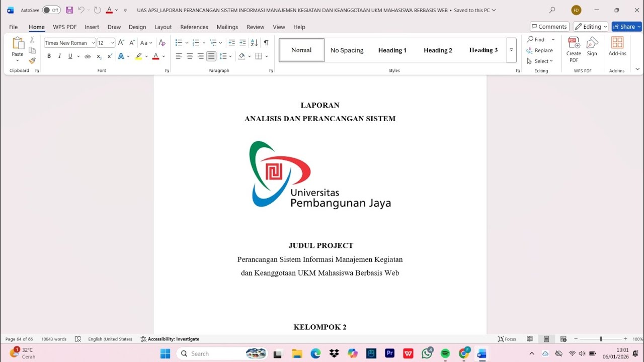The image size is (644, 362).
Task: Align text left
Action: [x=179, y=56]
